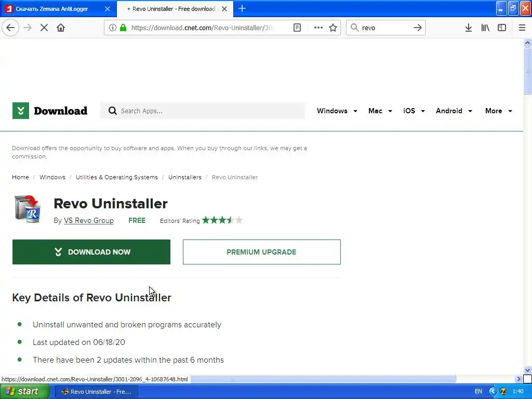532x399 pixels.
Task: Toggle the sidebar icon in the toolbar
Action: coord(502,28)
